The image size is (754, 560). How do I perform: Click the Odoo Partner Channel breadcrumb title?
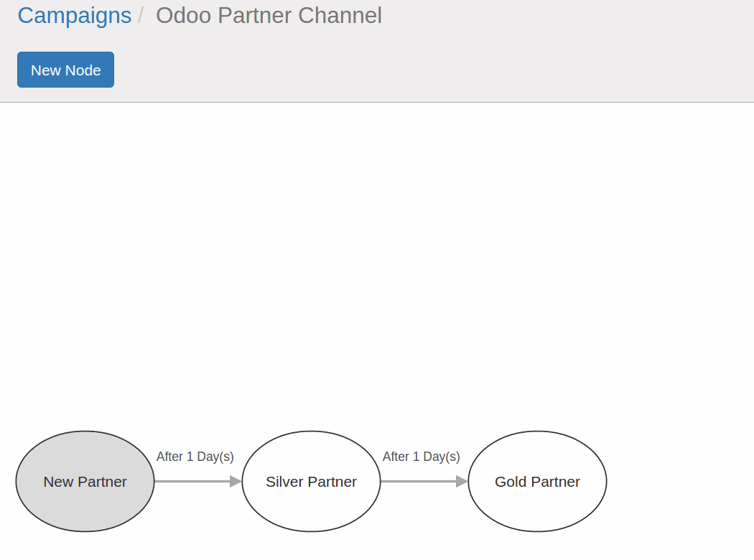pos(269,16)
